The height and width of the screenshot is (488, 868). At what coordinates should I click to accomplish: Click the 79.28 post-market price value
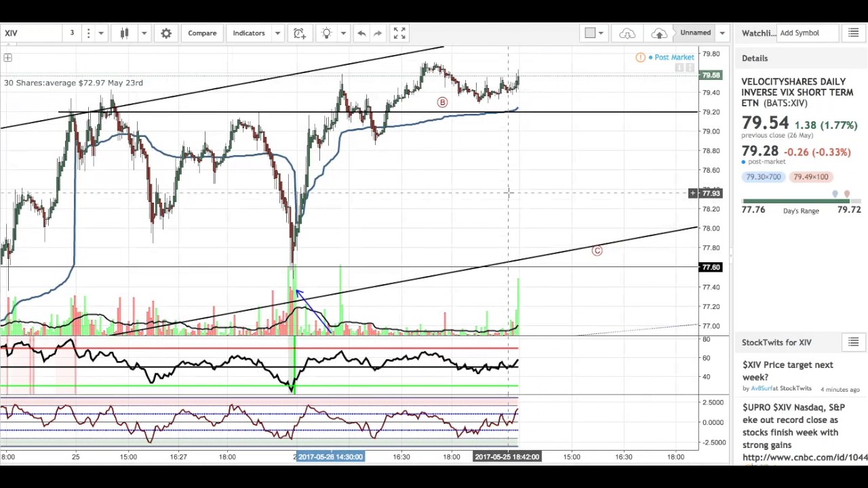[759, 151]
